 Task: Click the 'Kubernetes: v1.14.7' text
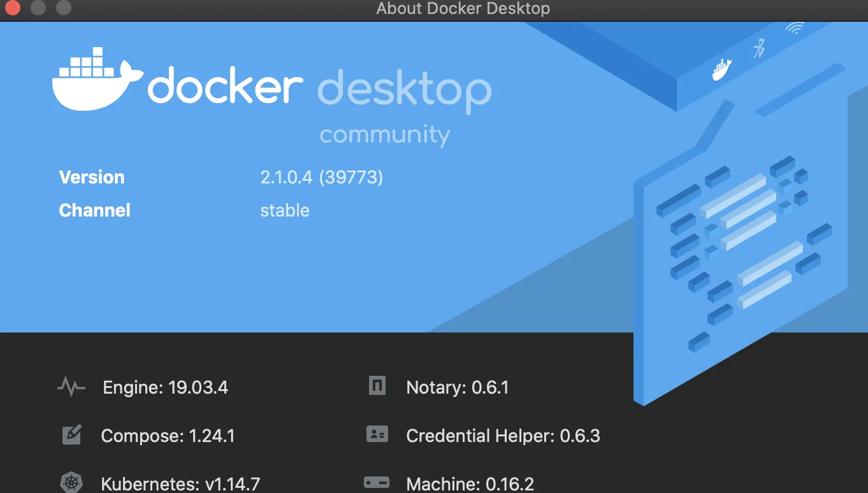point(180,484)
